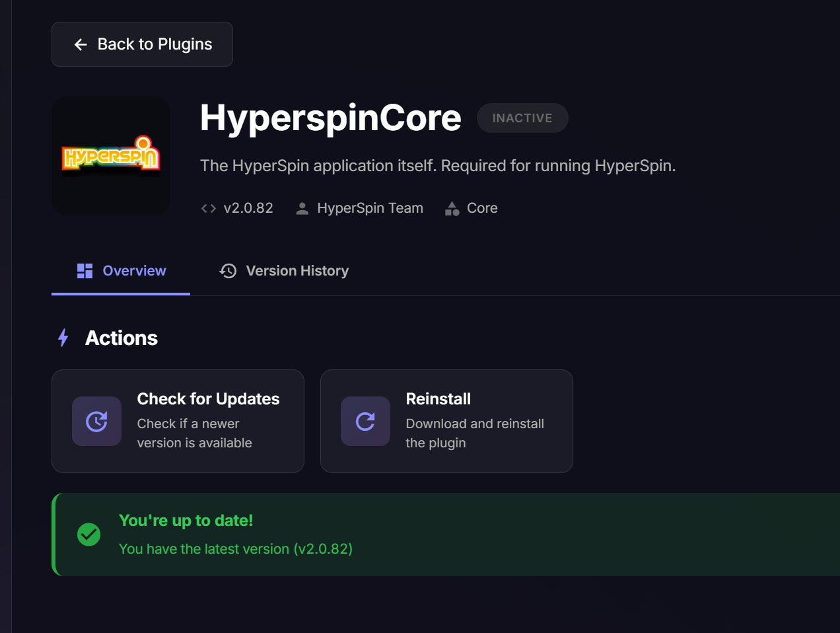840x633 pixels.
Task: Click the Overview dashboard grid icon
Action: (x=85, y=271)
